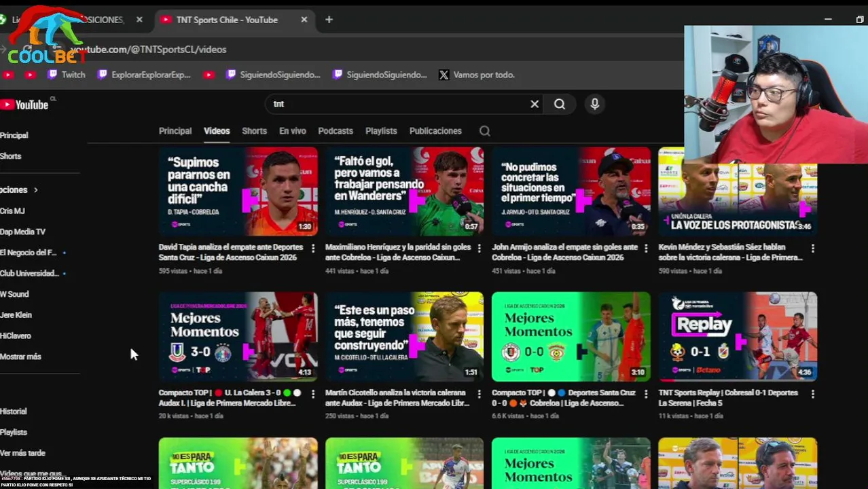The height and width of the screenshot is (489, 868).
Task: Start voice search with microphone icon
Action: pos(594,104)
